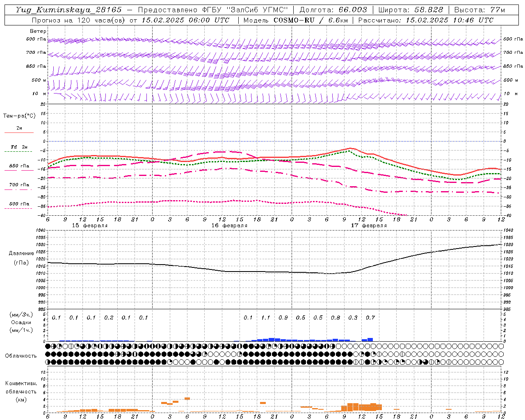Click the (мм/1ч.) unit label
525x420 pixels.
pyautogui.click(x=21, y=330)
